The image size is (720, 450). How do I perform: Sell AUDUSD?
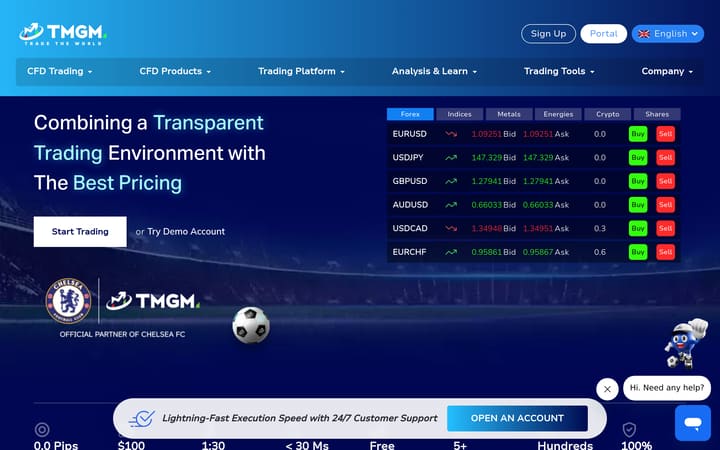tap(665, 205)
